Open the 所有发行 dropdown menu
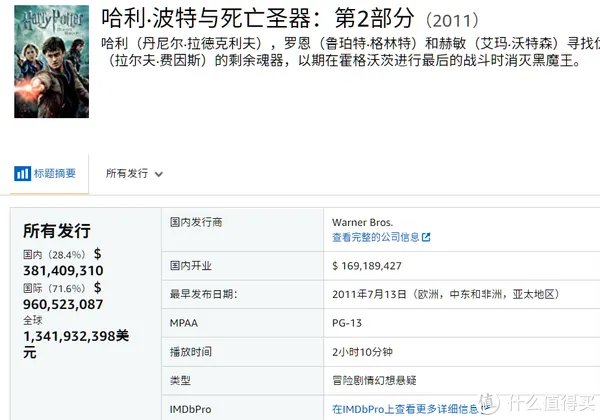Image resolution: width=600 pixels, height=420 pixels. pyautogui.click(x=134, y=174)
